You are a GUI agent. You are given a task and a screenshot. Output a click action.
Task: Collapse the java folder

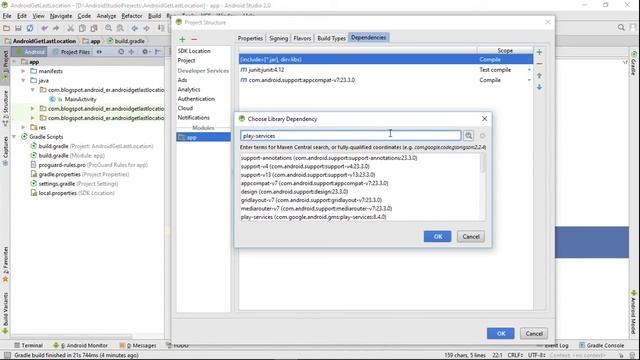pyautogui.click(x=23, y=80)
